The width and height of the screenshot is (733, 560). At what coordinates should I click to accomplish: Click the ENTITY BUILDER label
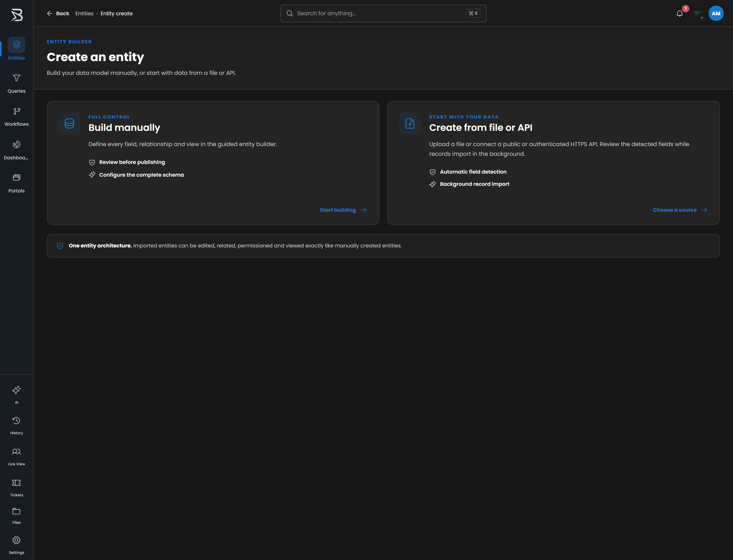69,42
